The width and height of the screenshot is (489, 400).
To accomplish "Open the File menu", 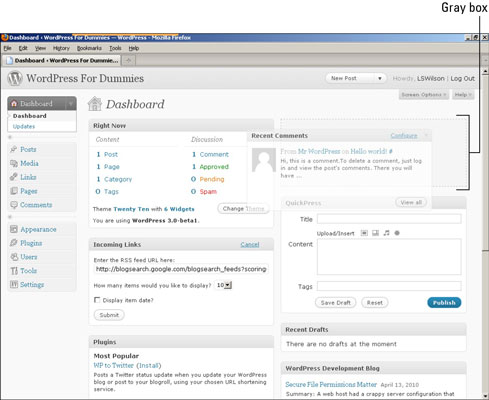I will [x=7, y=48].
